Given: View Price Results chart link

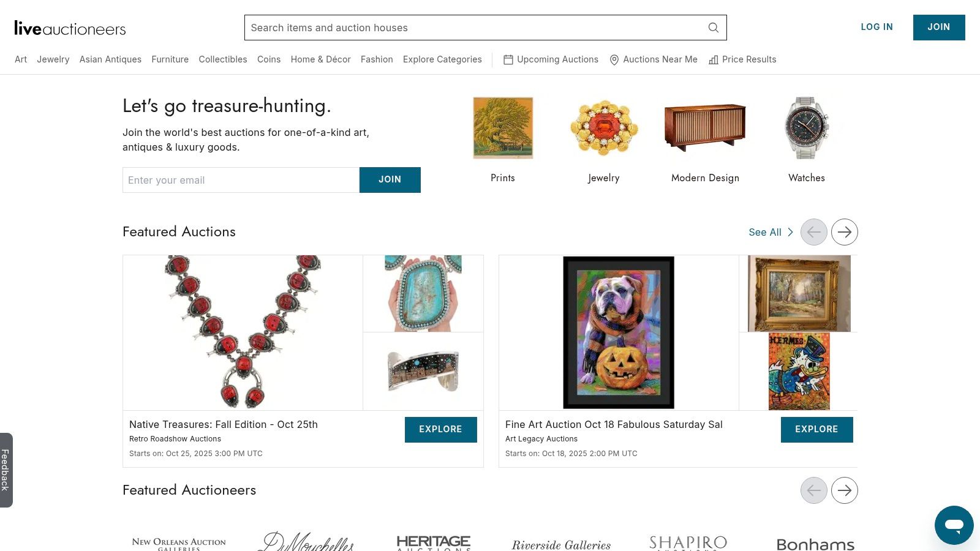Looking at the screenshot, I should (x=742, y=59).
